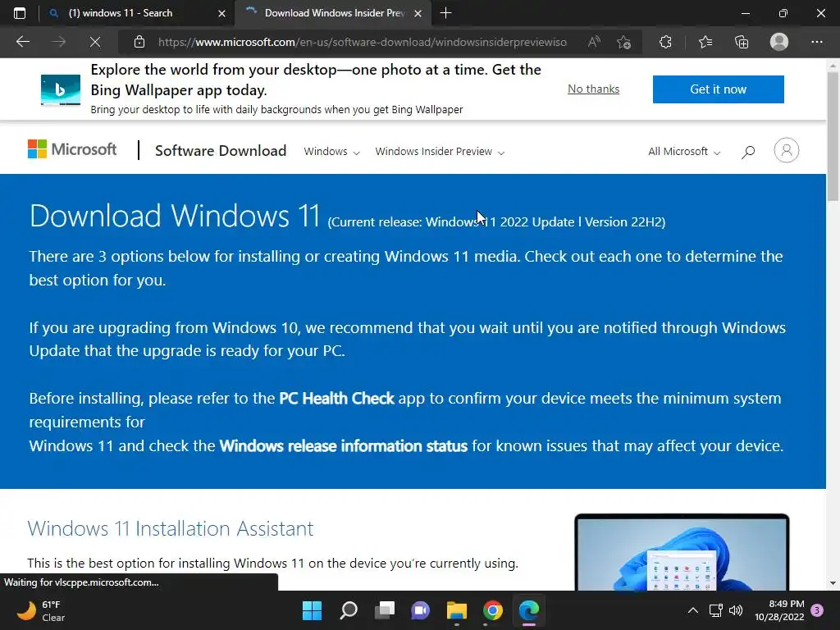Screen dimensions: 840x630
Task: Expand the All Microsoft dropdown
Action: (684, 152)
